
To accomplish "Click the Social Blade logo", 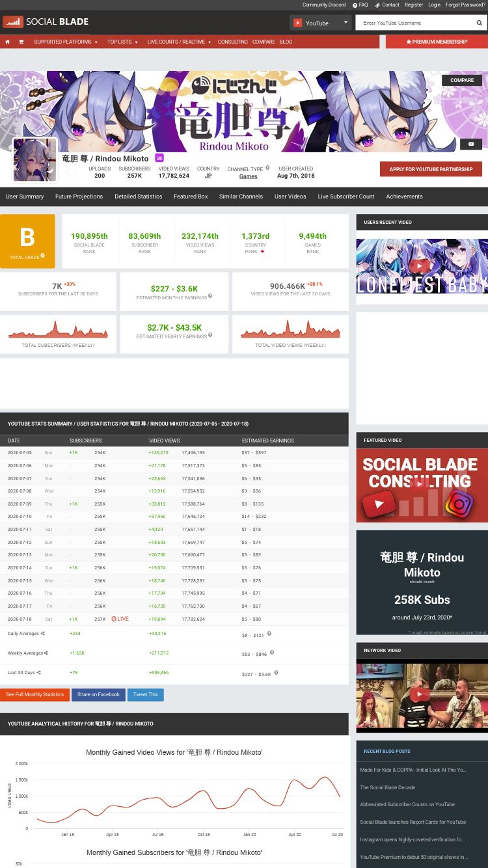I will coord(46,21).
